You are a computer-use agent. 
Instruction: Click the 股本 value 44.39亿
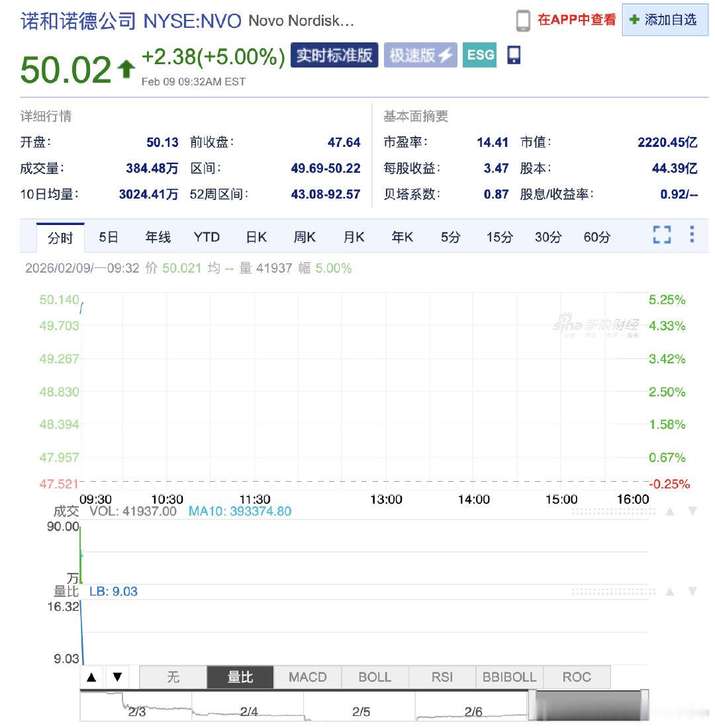(675, 168)
